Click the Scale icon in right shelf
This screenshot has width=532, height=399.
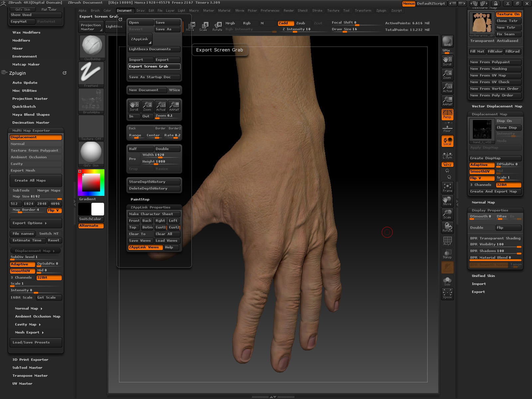point(448,214)
